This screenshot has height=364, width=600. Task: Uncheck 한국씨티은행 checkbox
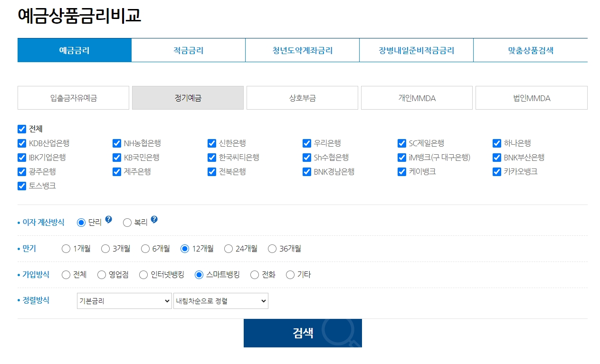(x=212, y=158)
